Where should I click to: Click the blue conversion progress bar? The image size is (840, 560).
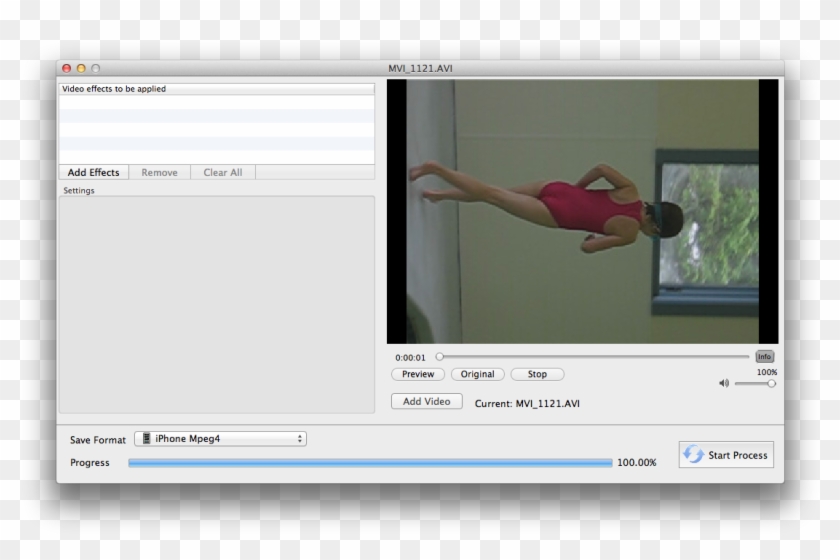tap(370, 463)
